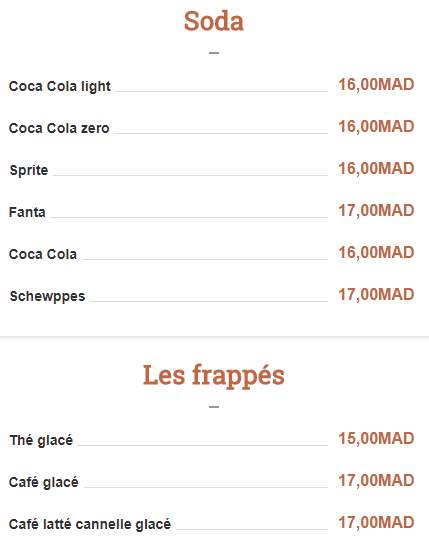The image size is (429, 541).
Task: Click the 16,00MAD price of Coca Cola light
Action: 376,85
